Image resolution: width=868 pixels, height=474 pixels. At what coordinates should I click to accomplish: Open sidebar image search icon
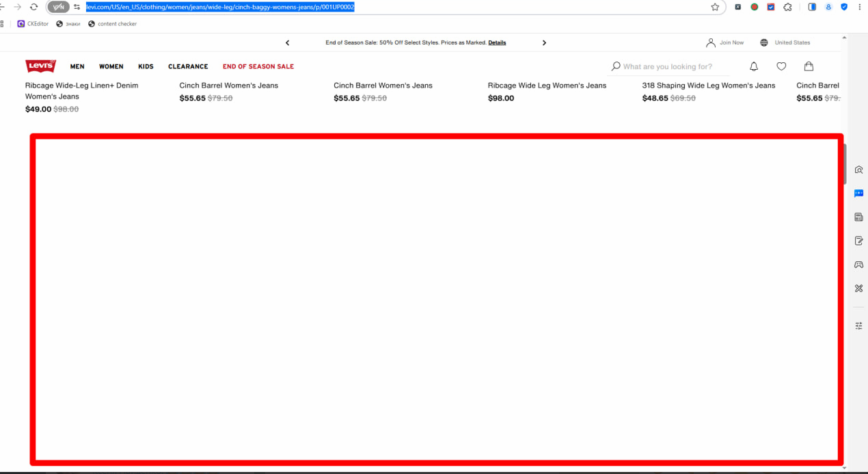pos(859,170)
